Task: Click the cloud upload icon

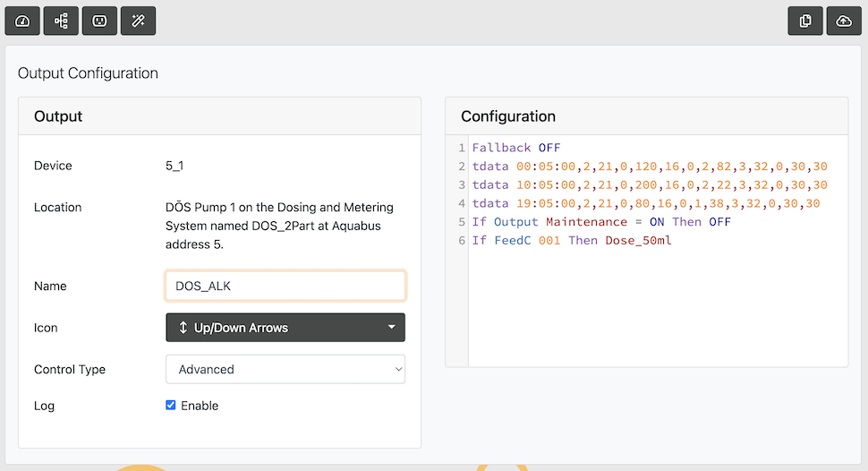Action: click(844, 21)
